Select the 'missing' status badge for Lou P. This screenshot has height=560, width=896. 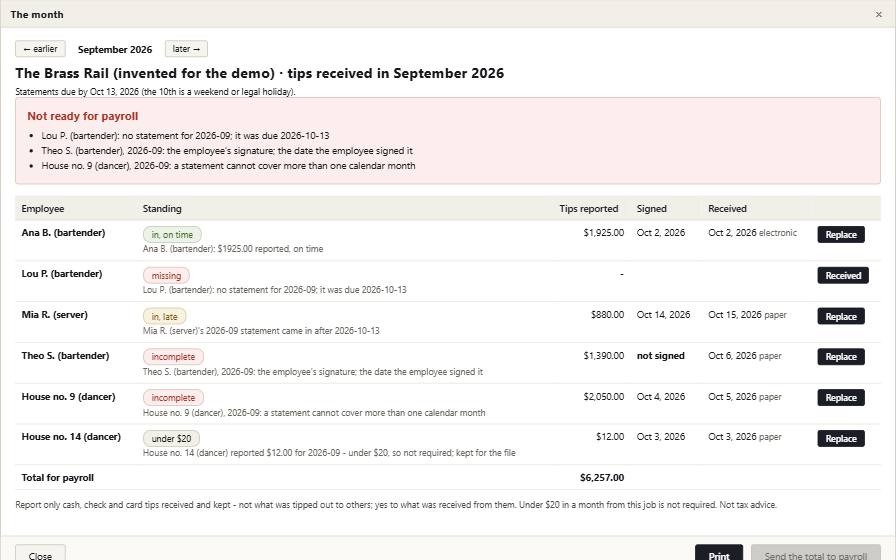point(166,275)
